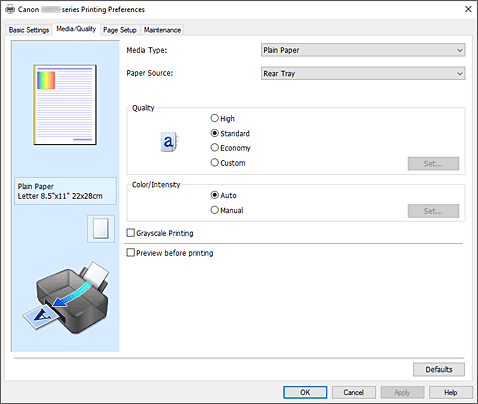Click the blank paper orientation icon
478x404 pixels.
pyautogui.click(x=101, y=229)
